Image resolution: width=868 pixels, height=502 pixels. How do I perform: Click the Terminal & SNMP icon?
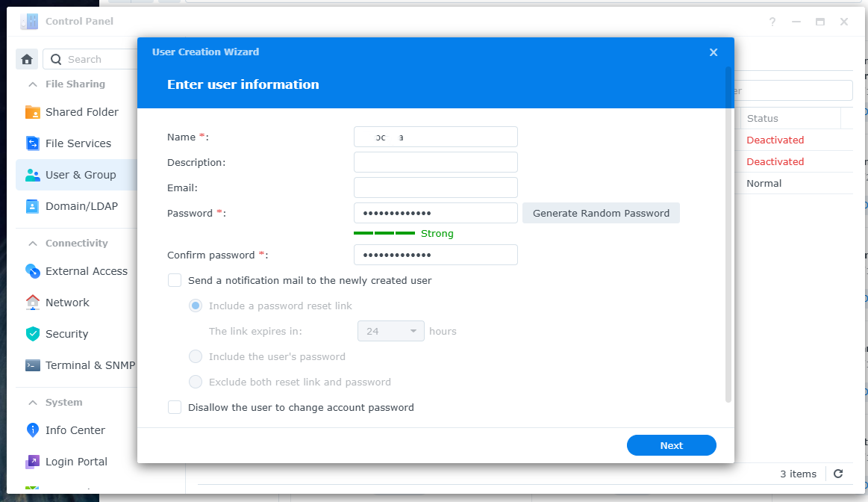pos(33,365)
